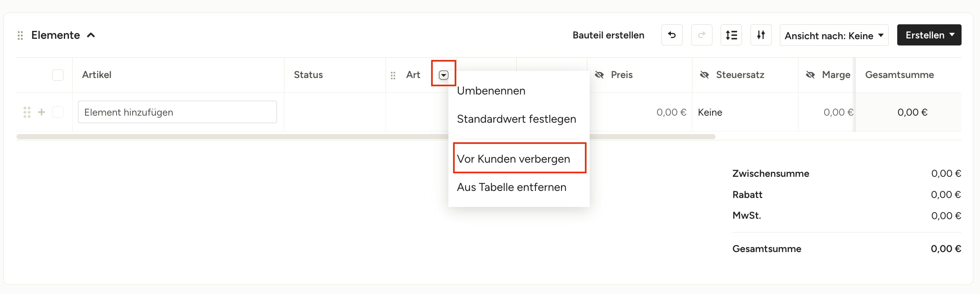Click the black Erstellen button

(929, 35)
